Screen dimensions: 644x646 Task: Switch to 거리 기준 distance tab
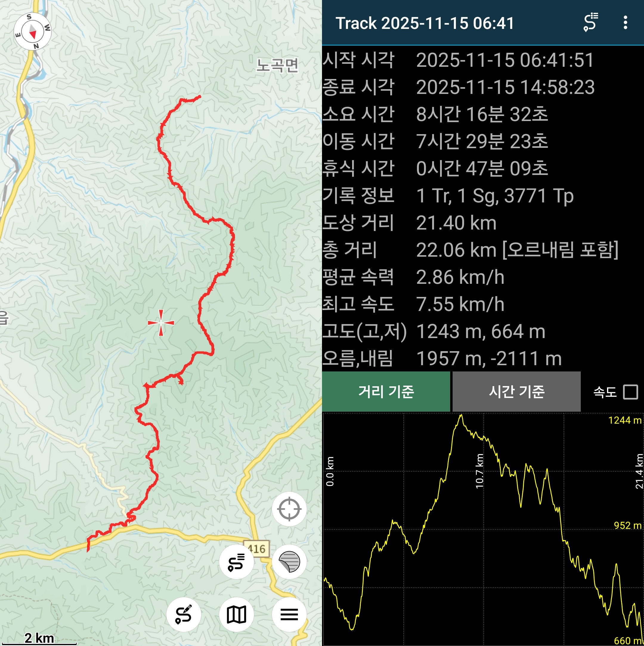tap(386, 391)
